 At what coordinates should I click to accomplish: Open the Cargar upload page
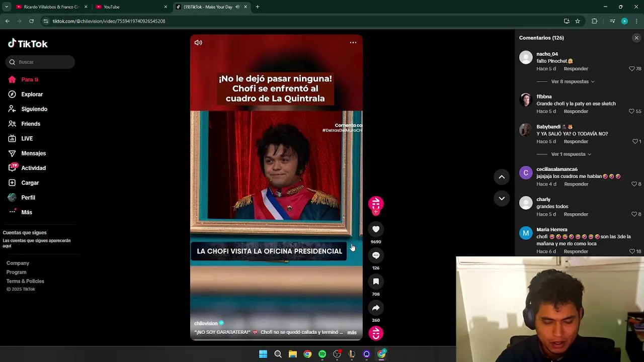23,183
